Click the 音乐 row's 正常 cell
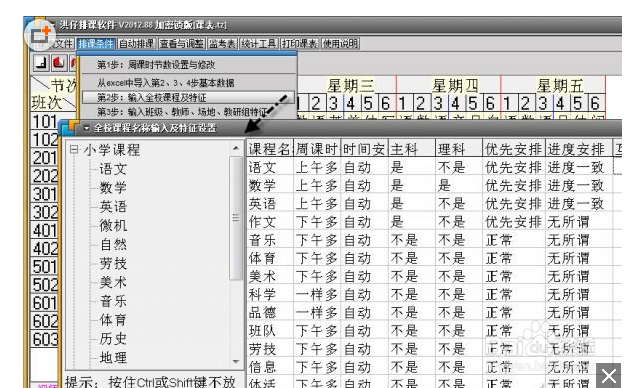The width and height of the screenshot is (633, 388). [514, 240]
